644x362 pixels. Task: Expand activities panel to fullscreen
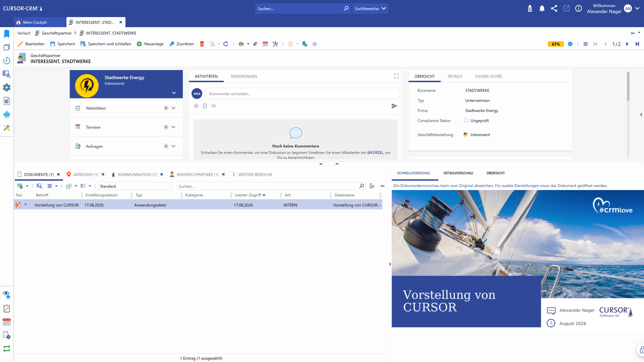point(396,76)
